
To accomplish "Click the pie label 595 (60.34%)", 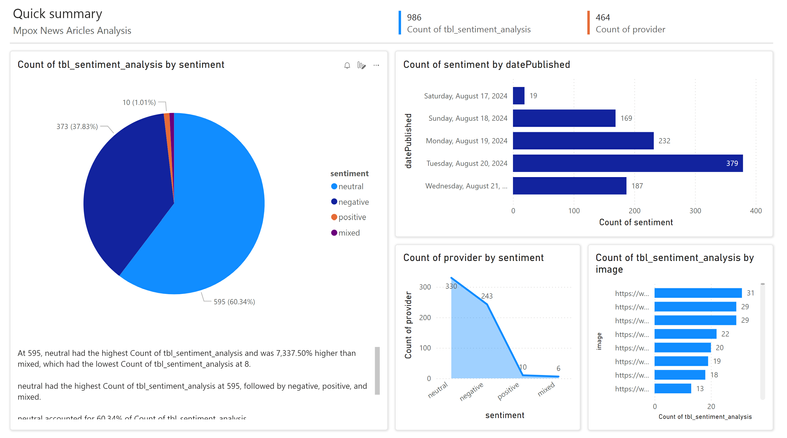I will 234,302.
